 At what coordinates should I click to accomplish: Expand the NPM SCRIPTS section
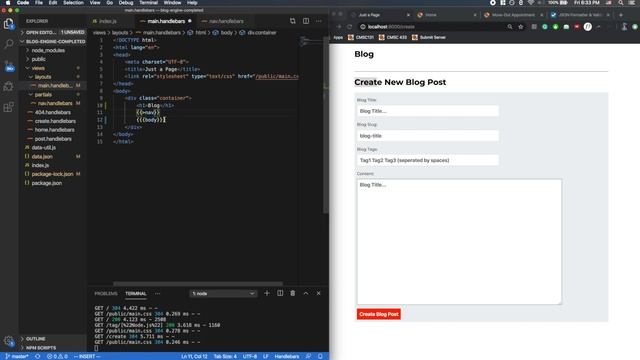click(x=53, y=348)
